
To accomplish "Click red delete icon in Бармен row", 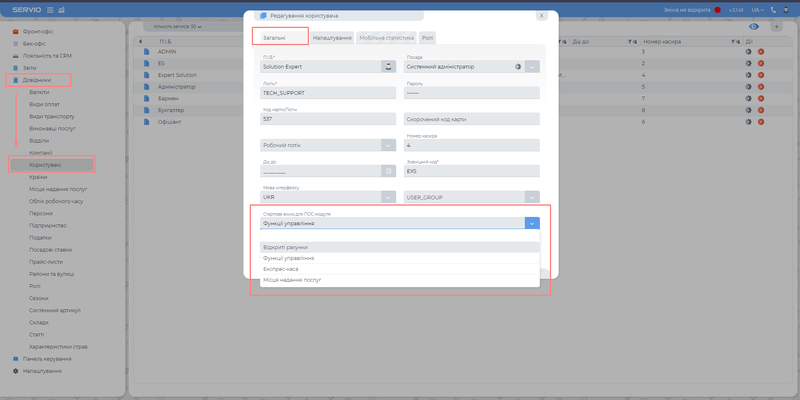I will (761, 98).
